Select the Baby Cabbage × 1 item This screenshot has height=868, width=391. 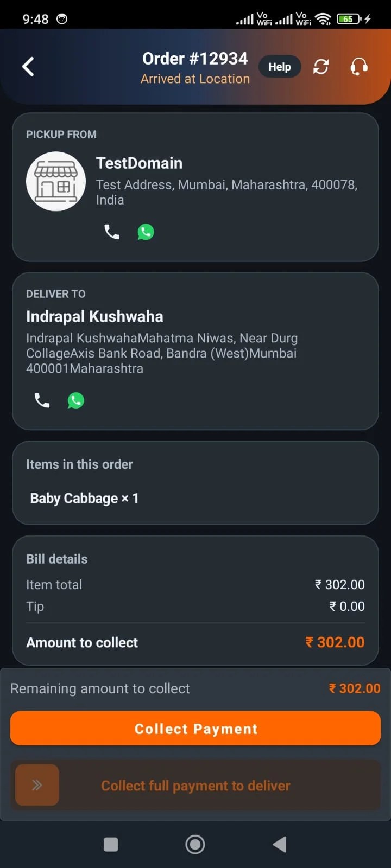[84, 498]
